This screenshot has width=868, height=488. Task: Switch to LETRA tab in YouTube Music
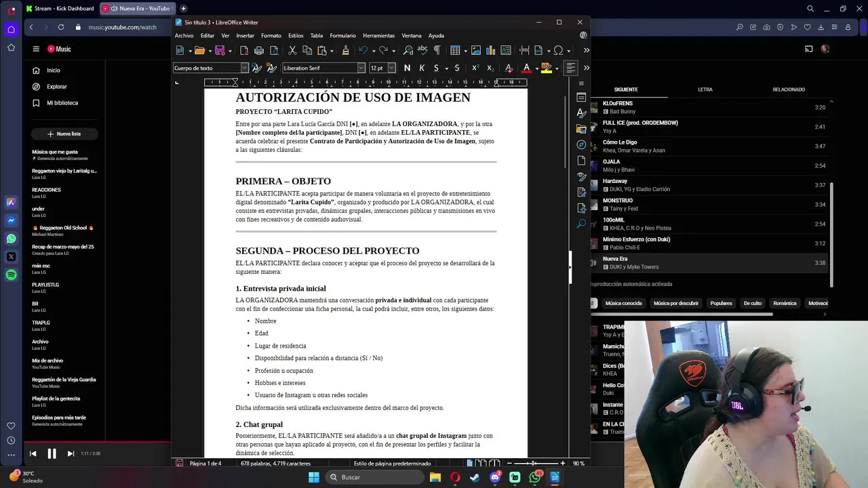pyautogui.click(x=705, y=89)
